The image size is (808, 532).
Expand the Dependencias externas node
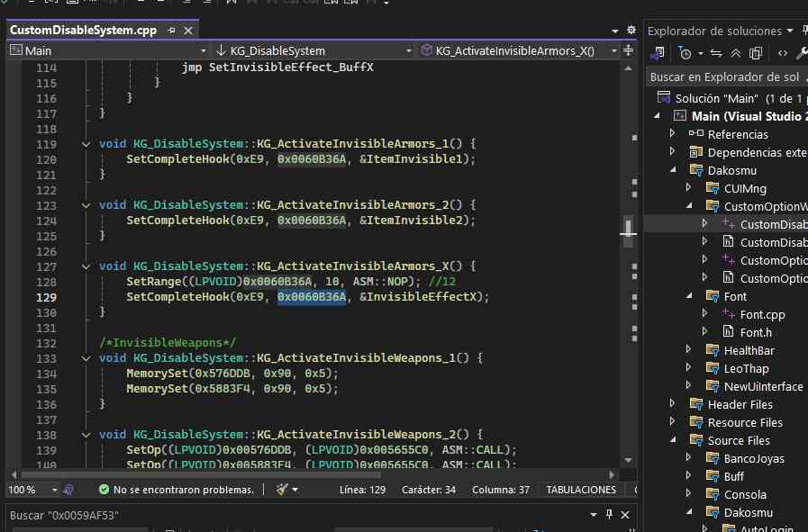[673, 151]
